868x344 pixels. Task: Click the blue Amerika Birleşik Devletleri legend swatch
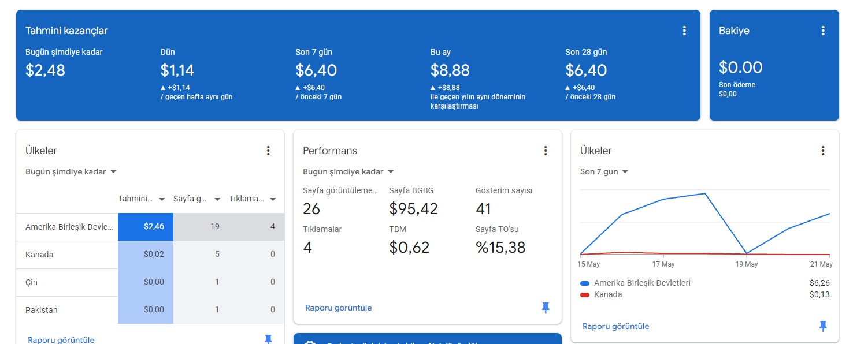tap(585, 283)
